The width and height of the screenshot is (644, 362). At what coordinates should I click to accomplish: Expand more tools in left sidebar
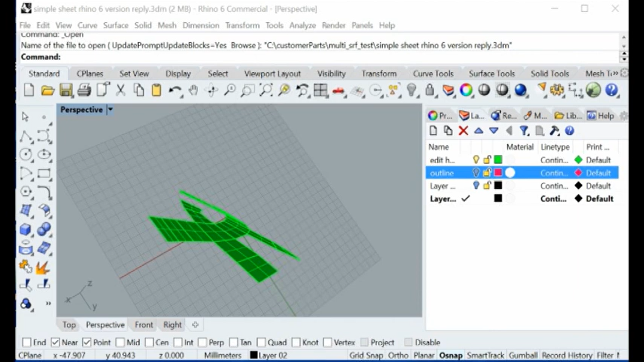pyautogui.click(x=48, y=303)
